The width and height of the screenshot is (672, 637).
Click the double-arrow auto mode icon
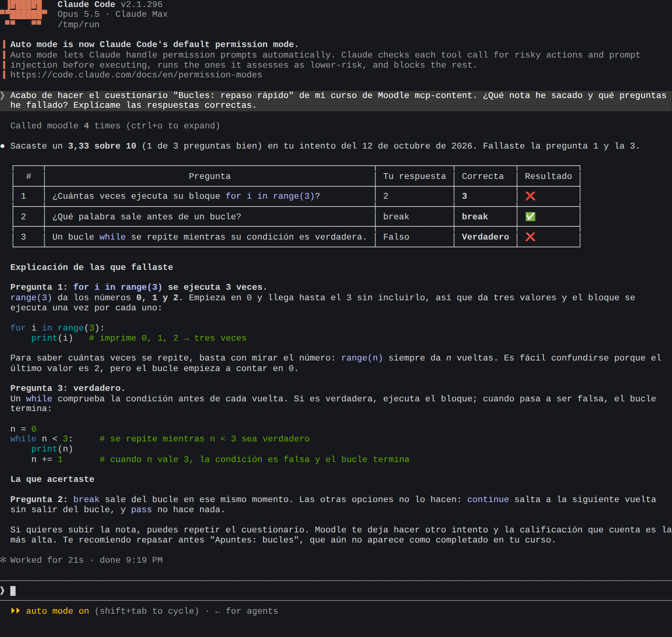point(16,611)
